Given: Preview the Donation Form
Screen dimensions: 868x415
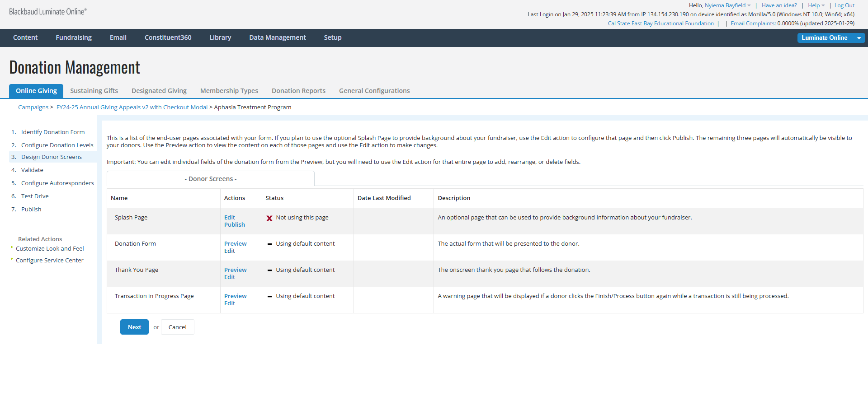Looking at the screenshot, I should click(x=236, y=244).
